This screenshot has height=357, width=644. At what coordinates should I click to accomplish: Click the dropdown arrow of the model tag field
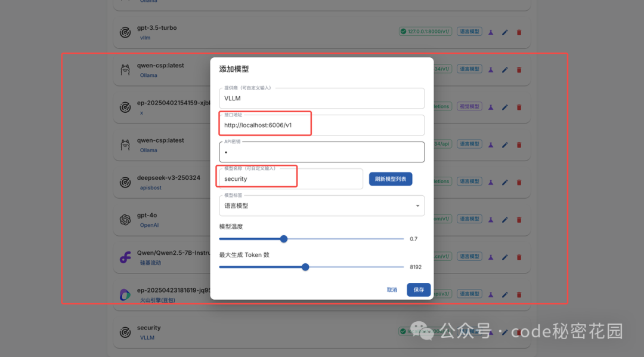click(x=417, y=205)
